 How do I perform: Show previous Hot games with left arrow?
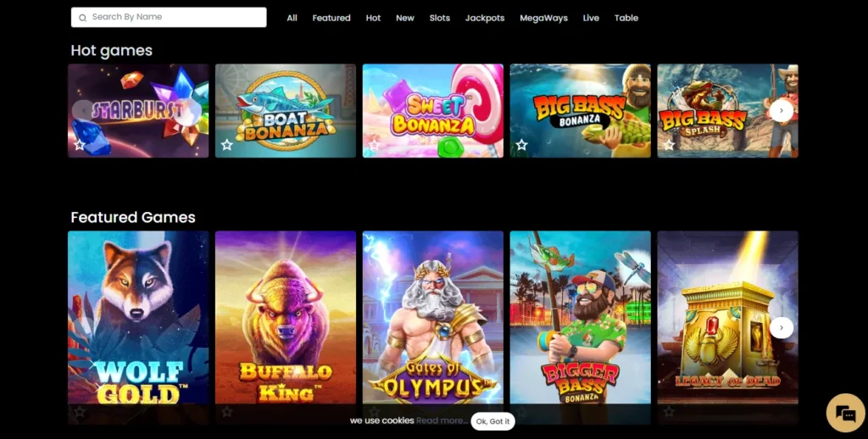coord(83,110)
